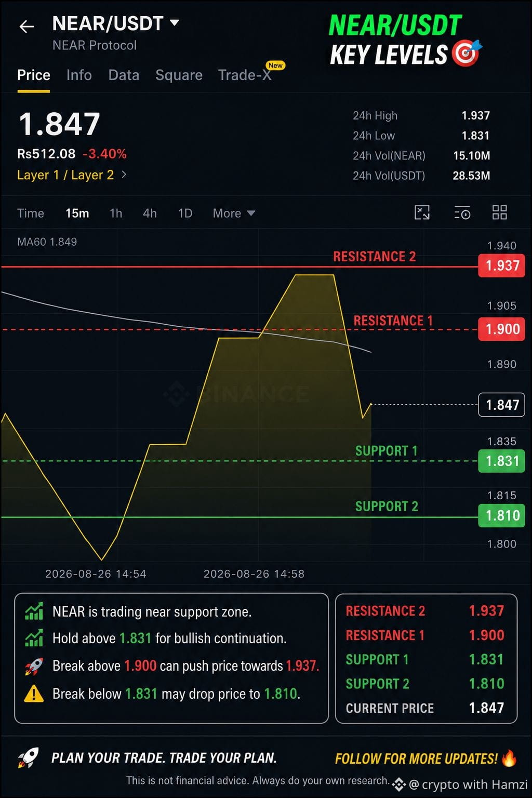Screen dimensions: 532x798
Task: Click the 1.800 axis price label
Action: click(501, 544)
